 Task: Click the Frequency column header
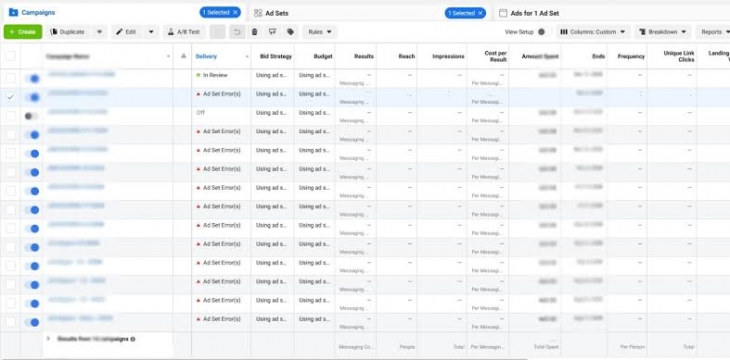point(631,56)
